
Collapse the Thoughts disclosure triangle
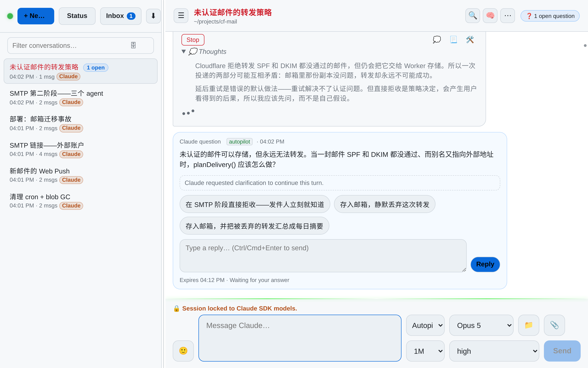click(x=184, y=52)
